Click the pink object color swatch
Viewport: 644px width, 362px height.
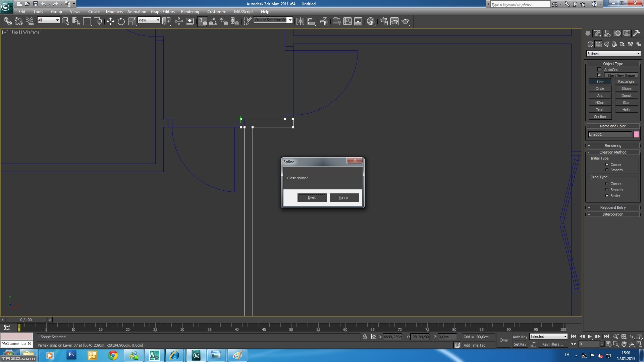[x=636, y=134]
